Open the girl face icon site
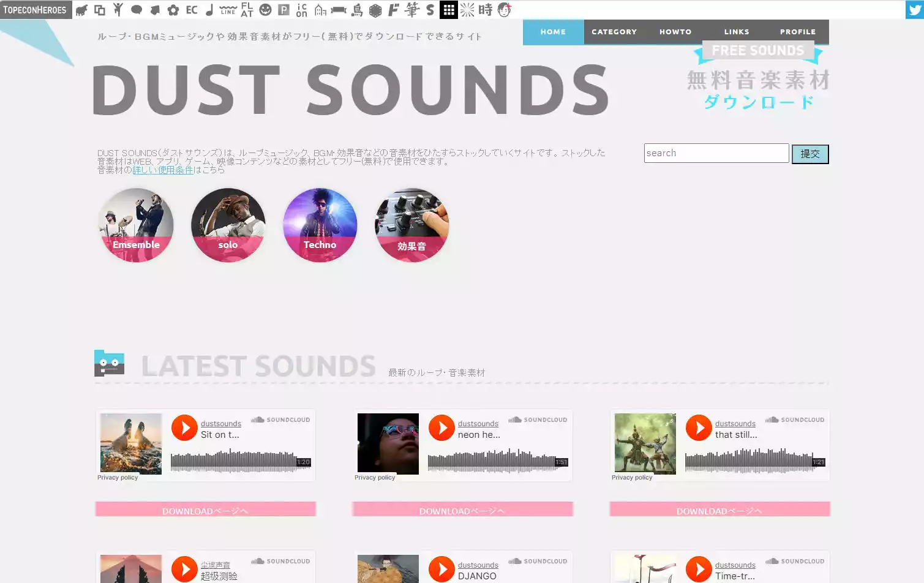The image size is (924, 583). click(x=504, y=10)
